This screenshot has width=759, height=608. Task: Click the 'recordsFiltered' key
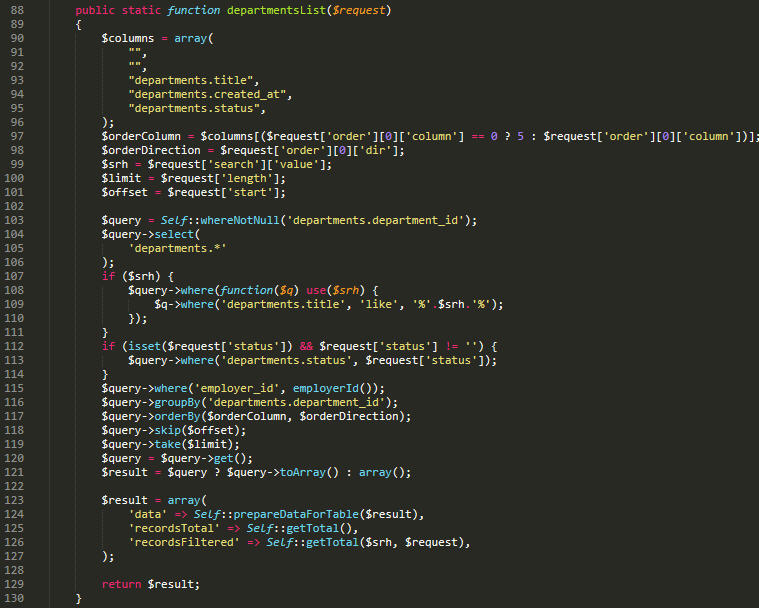tap(184, 543)
